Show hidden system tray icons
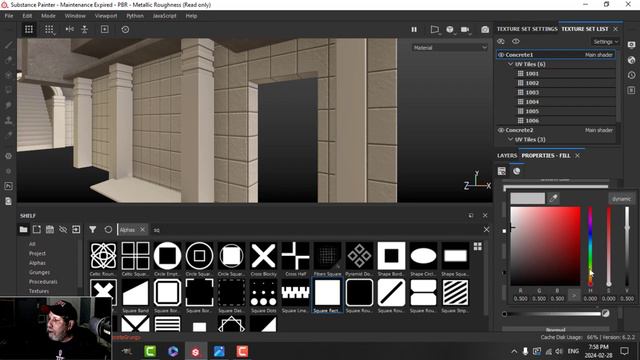Image resolution: width=640 pixels, height=360 pixels. [514, 351]
